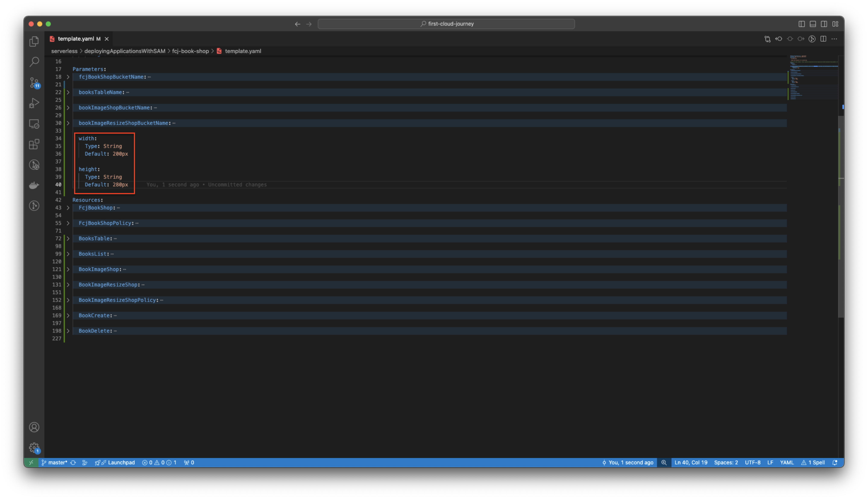This screenshot has width=868, height=499.
Task: Open problems list from errors and warnings count
Action: pyautogui.click(x=160, y=463)
